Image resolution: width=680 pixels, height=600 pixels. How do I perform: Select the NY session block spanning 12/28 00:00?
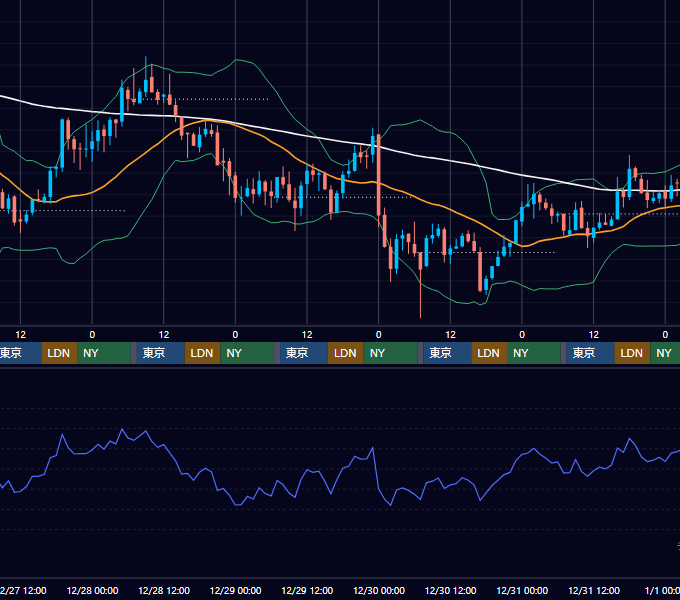click(104, 353)
